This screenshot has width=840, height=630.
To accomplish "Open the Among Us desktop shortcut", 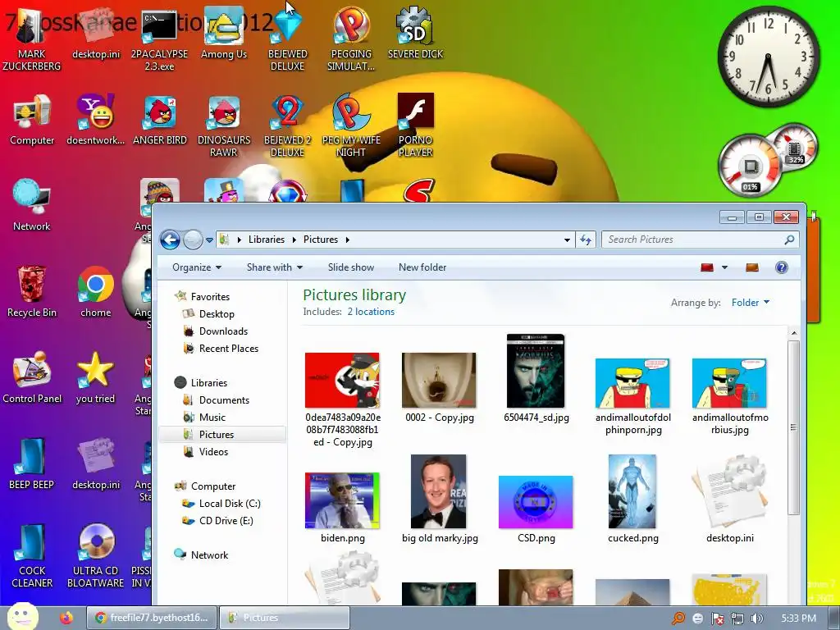I will [223, 34].
